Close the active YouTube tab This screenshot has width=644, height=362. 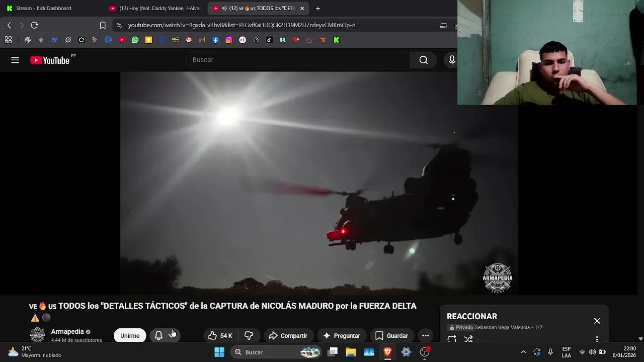pyautogui.click(x=302, y=8)
